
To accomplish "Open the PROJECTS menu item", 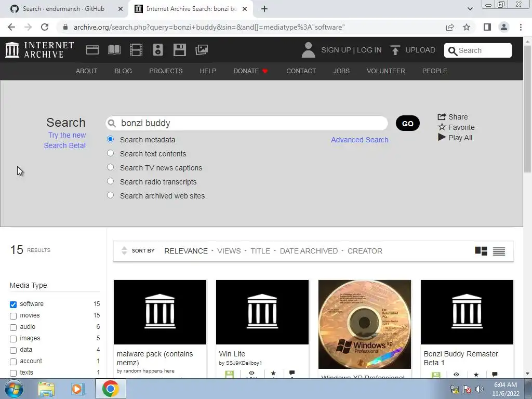I will pos(166,71).
